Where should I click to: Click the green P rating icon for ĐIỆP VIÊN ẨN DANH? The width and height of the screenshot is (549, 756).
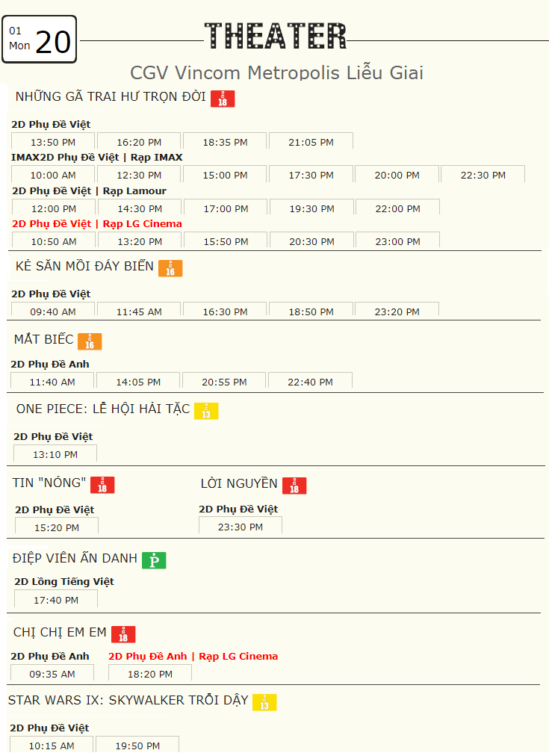coord(154,560)
